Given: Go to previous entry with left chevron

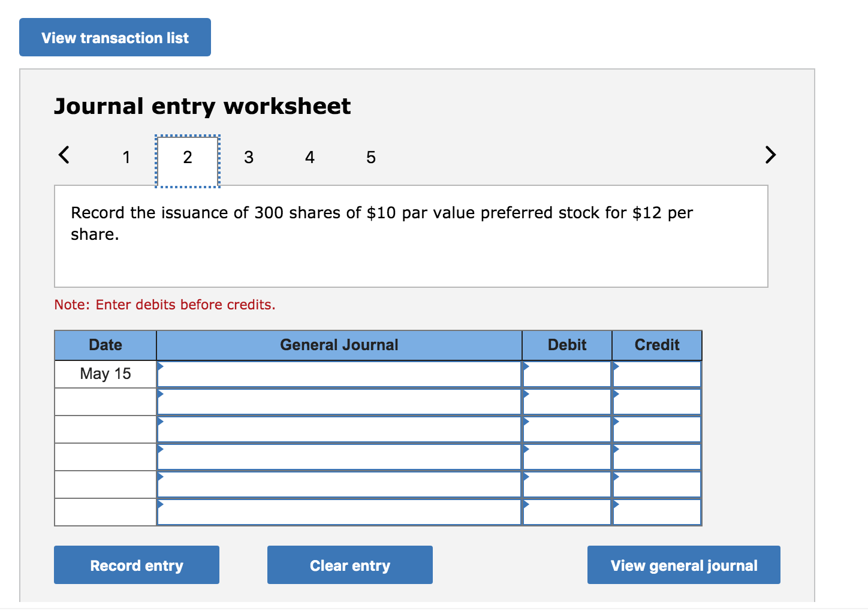Looking at the screenshot, I should [x=64, y=155].
